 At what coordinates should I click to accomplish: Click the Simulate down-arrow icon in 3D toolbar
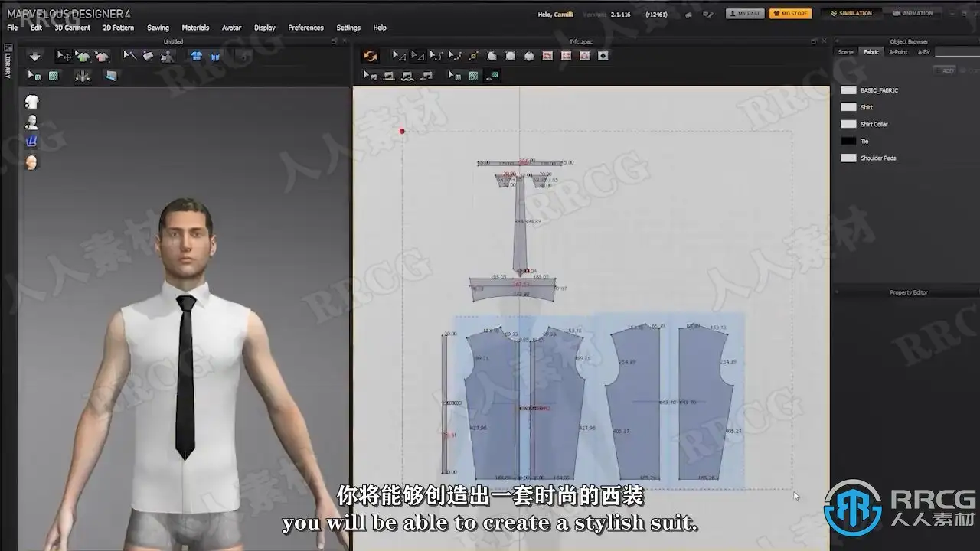(34, 57)
